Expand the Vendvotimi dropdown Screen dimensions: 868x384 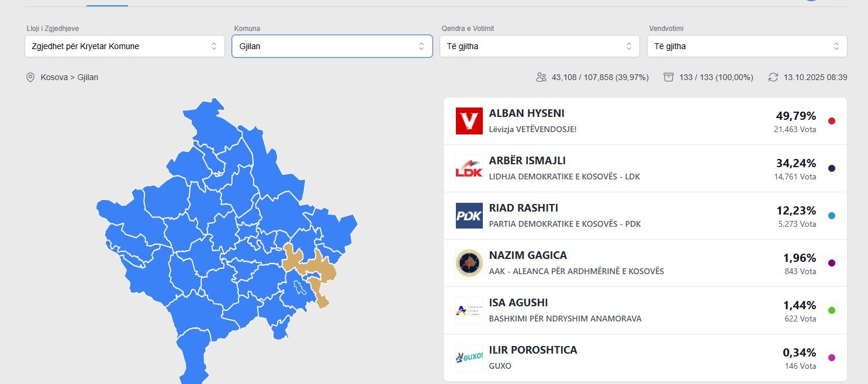(747, 46)
